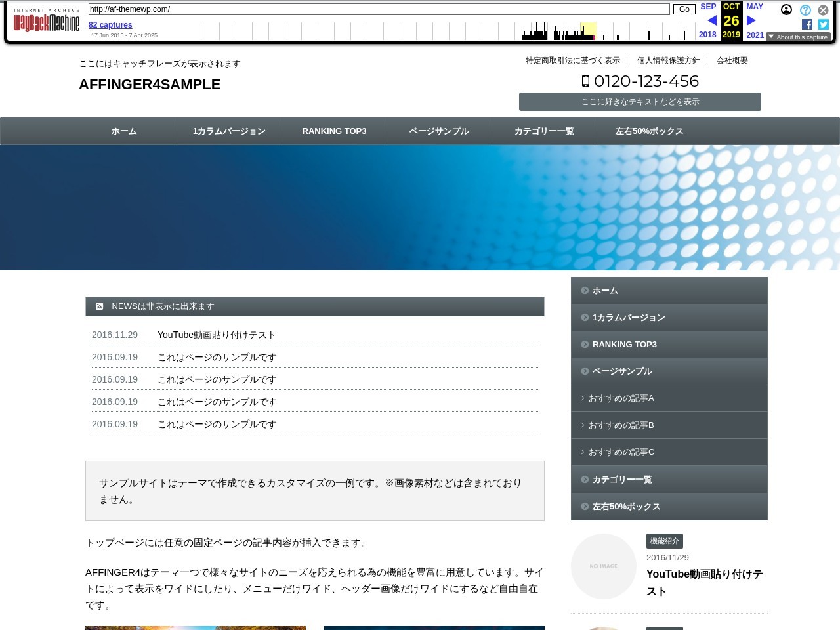Expand the About this capture dropdown

coord(798,37)
